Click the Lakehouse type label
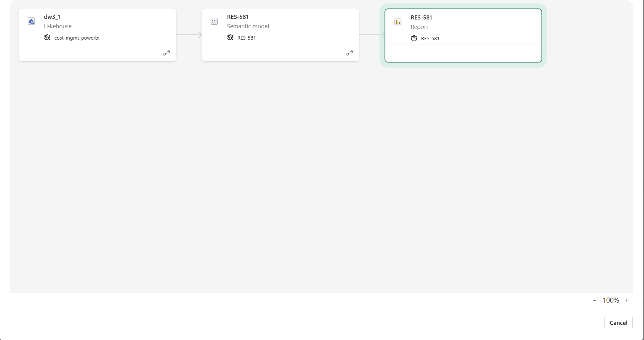644x340 pixels. point(58,26)
